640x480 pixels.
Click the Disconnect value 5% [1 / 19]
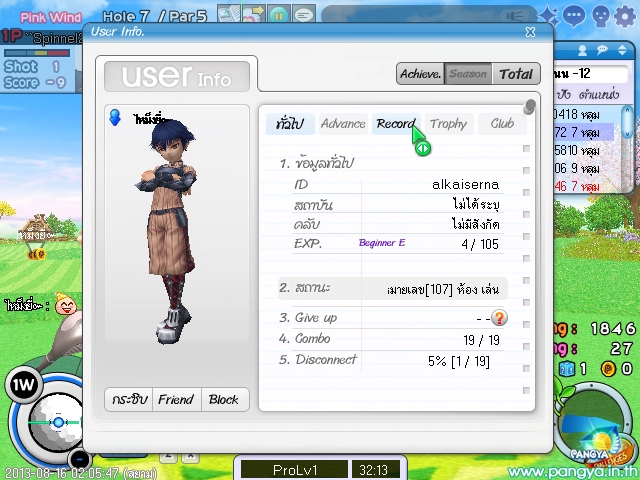pyautogui.click(x=459, y=361)
